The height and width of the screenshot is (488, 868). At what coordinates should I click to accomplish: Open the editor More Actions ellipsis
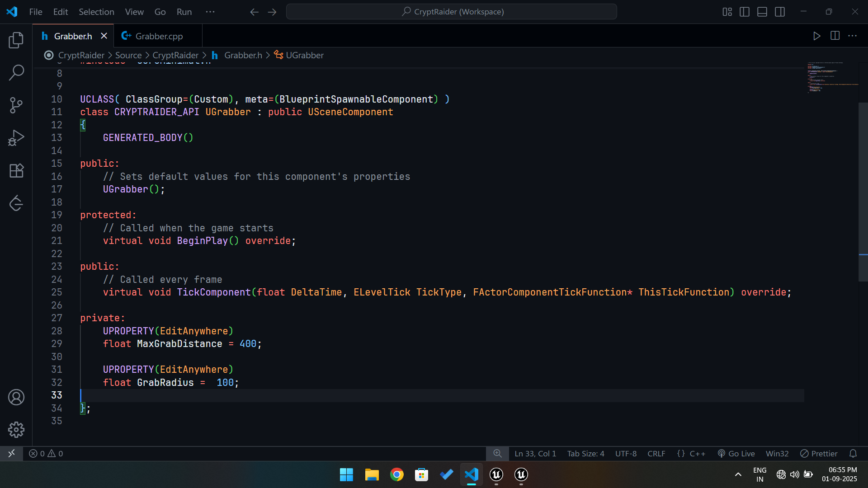(x=853, y=36)
